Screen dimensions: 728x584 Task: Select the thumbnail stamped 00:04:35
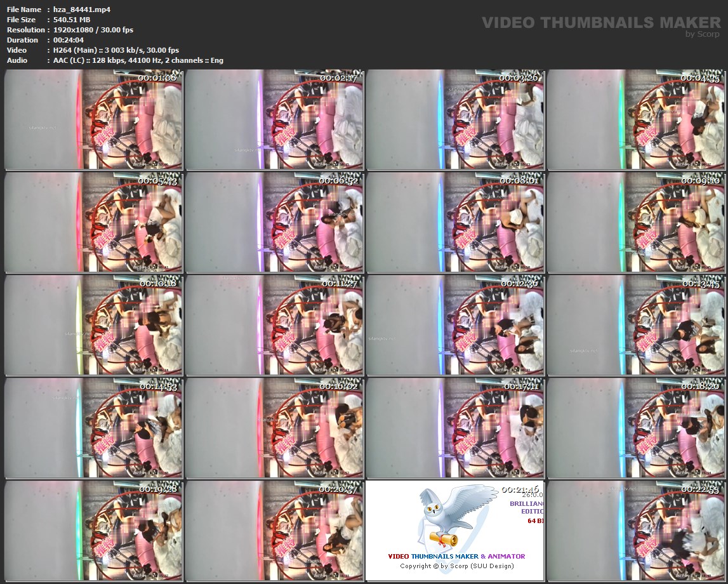pos(637,120)
